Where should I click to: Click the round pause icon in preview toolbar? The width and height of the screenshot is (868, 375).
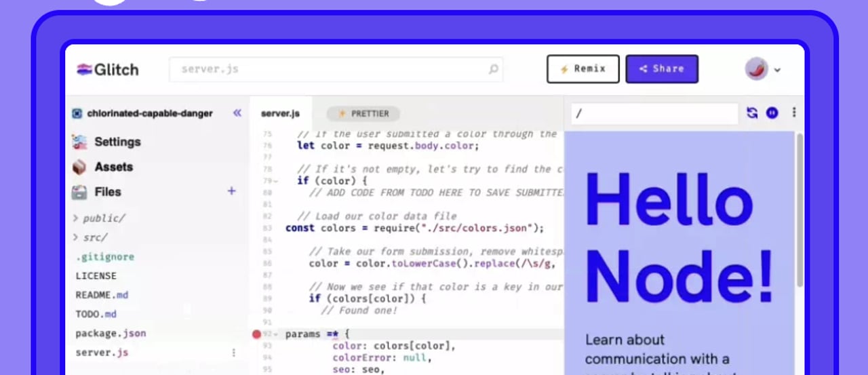click(x=772, y=113)
